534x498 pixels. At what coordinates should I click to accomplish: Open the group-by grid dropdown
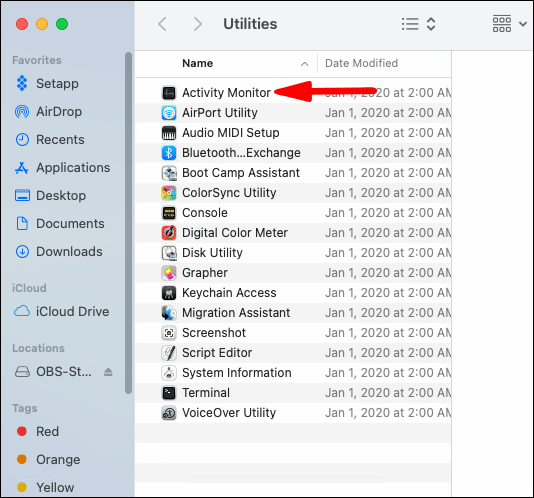click(509, 24)
